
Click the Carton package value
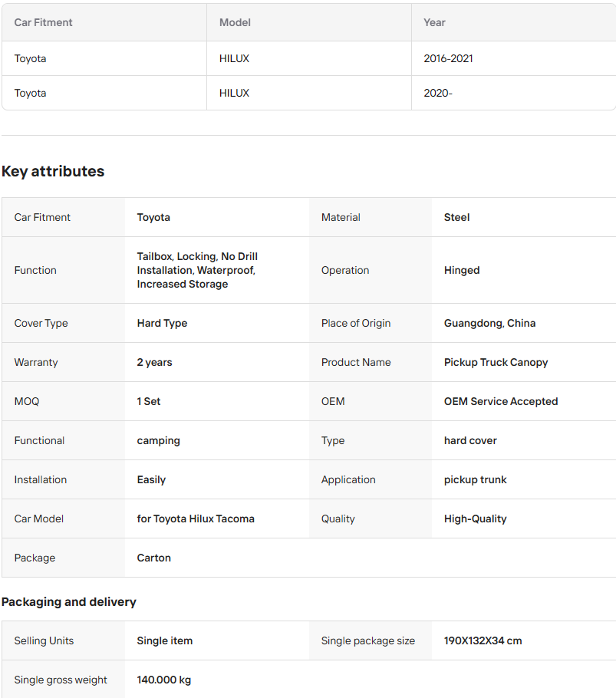point(154,558)
